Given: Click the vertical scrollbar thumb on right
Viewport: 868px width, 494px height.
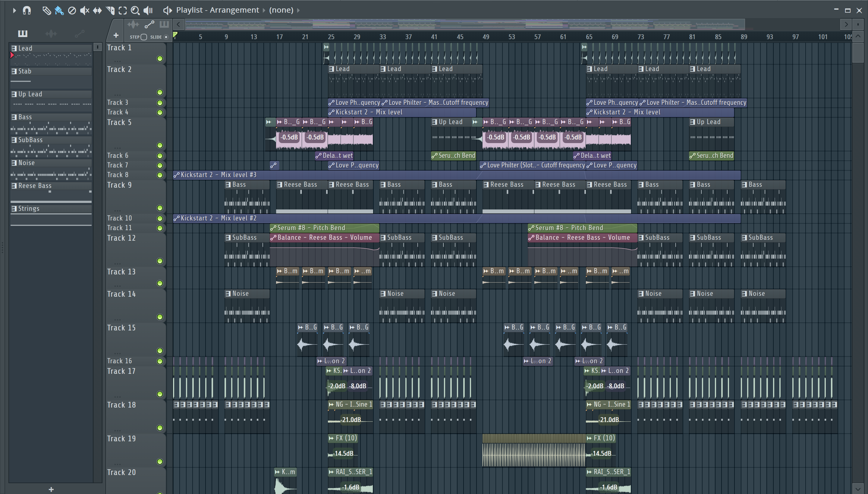Looking at the screenshot, I should click(858, 53).
